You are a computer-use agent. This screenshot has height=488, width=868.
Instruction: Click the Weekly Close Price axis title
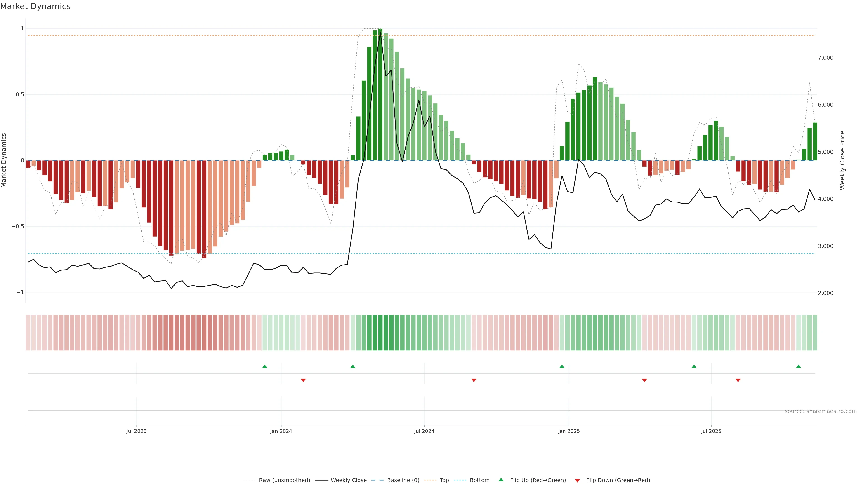(x=842, y=160)
